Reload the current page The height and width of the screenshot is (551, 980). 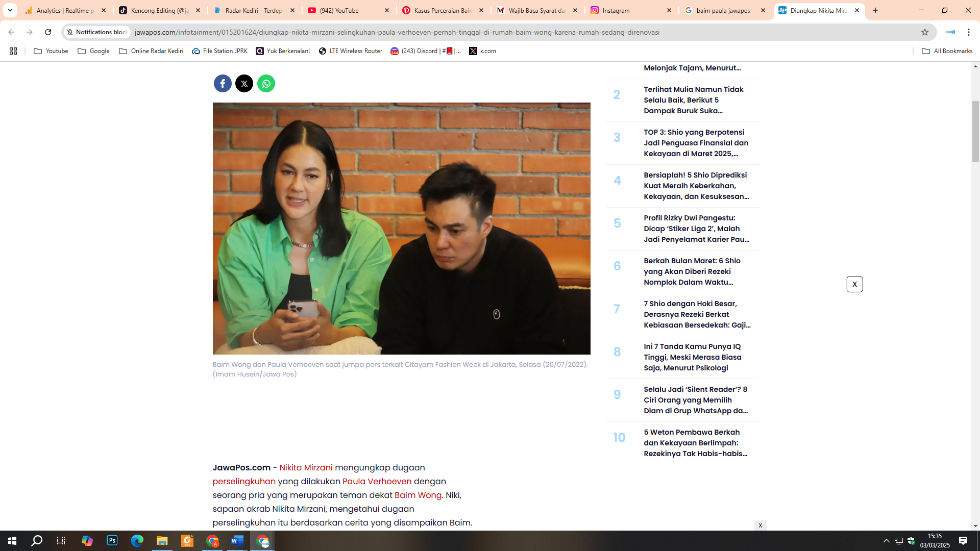coord(48,32)
